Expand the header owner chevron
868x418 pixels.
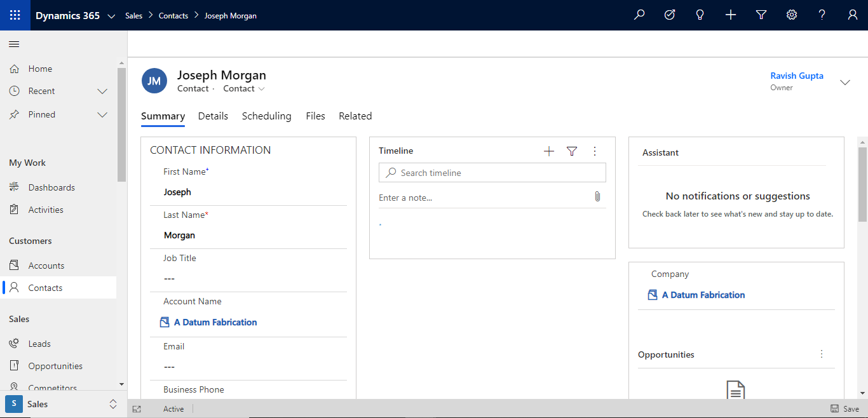pos(845,83)
